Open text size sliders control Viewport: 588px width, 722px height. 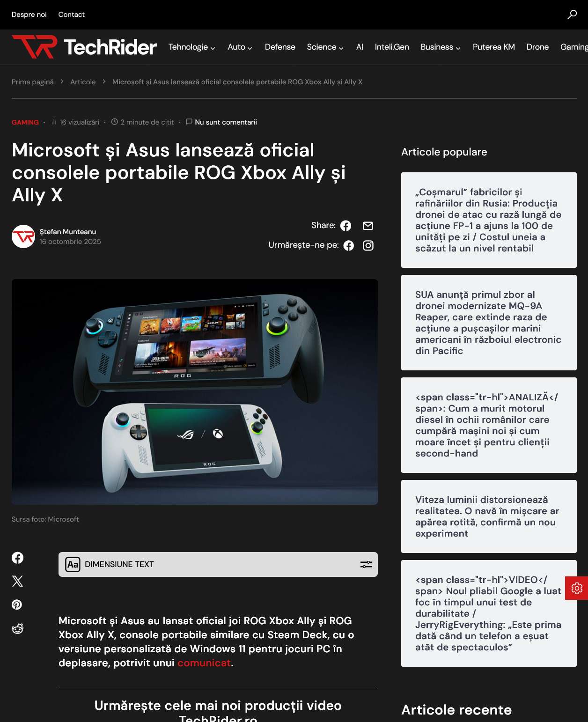pyautogui.click(x=366, y=564)
